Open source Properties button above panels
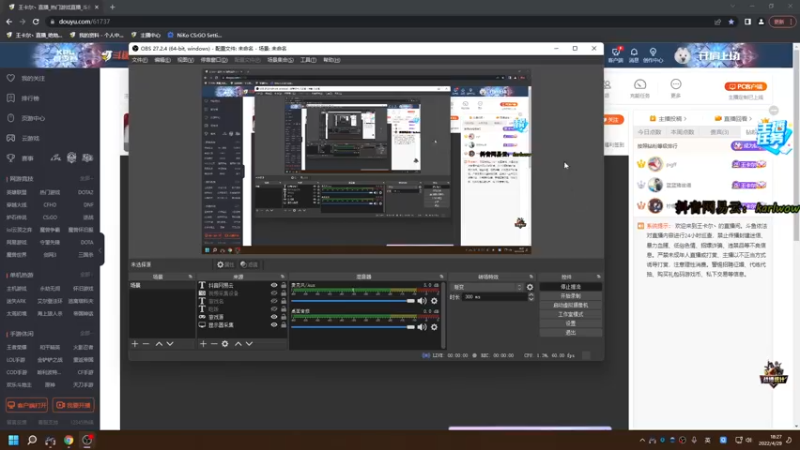The image size is (800, 450). (226, 265)
